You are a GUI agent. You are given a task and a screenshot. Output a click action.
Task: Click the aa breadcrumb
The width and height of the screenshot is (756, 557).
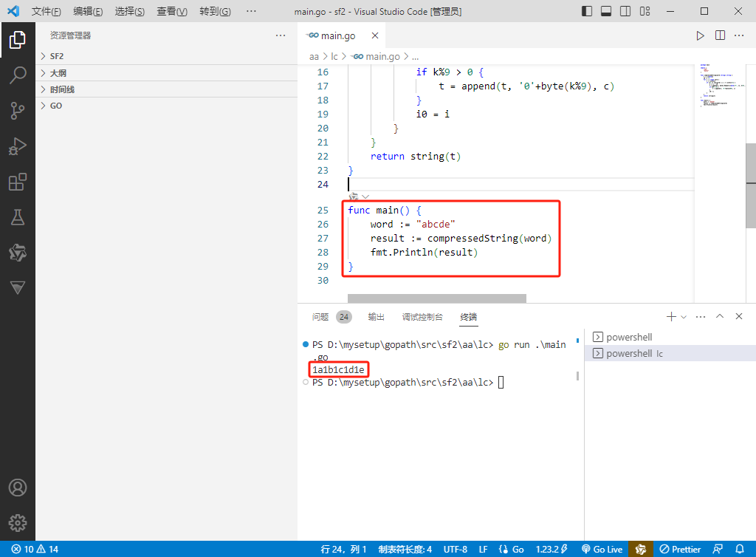click(314, 56)
